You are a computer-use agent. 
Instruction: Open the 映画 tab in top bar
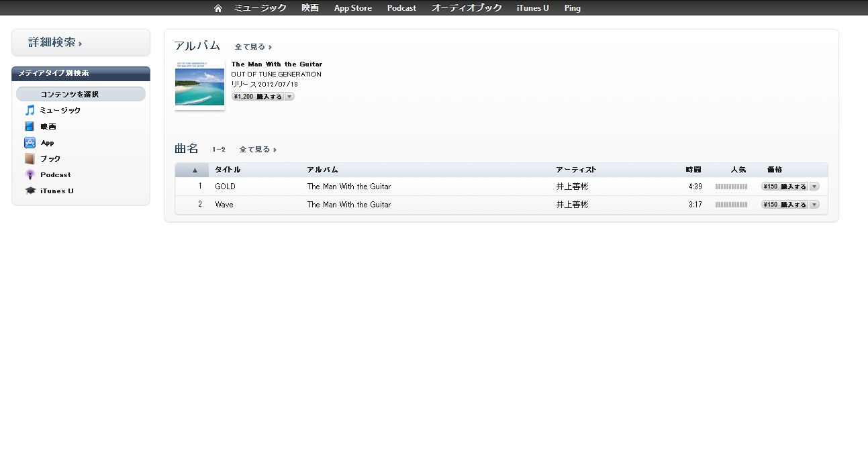[x=310, y=8]
